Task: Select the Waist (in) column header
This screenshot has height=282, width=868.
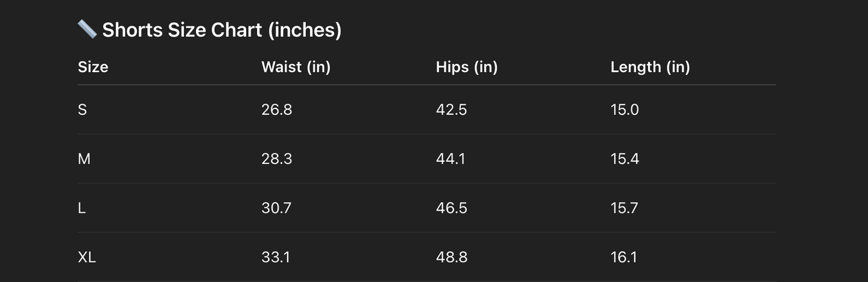Action: pyautogui.click(x=296, y=67)
